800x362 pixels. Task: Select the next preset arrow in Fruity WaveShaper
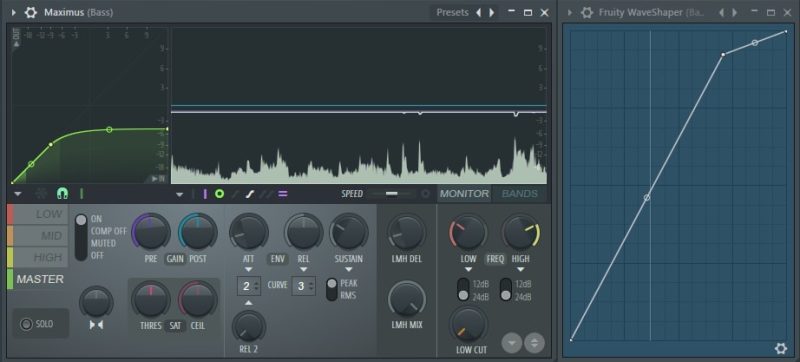coord(735,12)
